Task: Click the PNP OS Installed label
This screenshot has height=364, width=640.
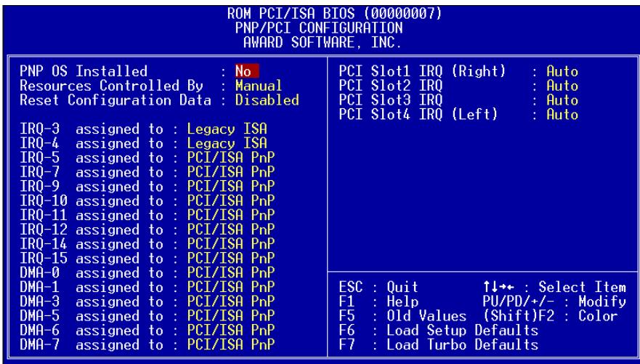Action: click(x=84, y=71)
